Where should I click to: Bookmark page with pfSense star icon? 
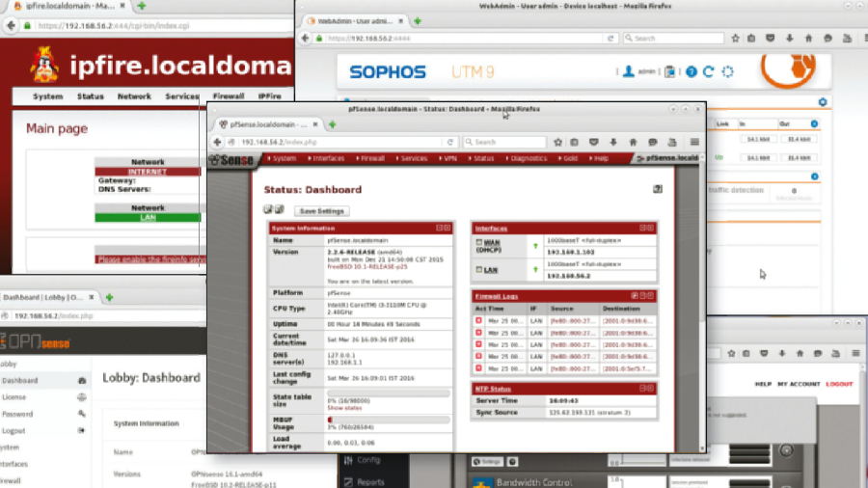coord(557,142)
